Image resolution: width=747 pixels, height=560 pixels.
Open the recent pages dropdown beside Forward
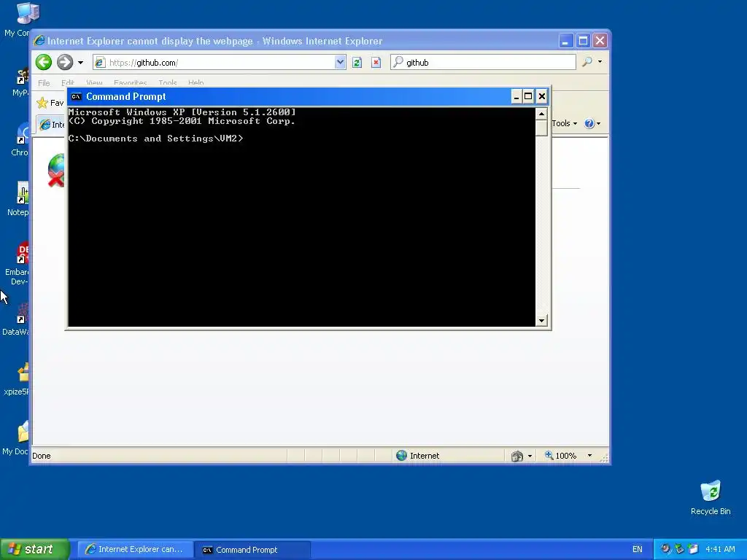coord(80,63)
